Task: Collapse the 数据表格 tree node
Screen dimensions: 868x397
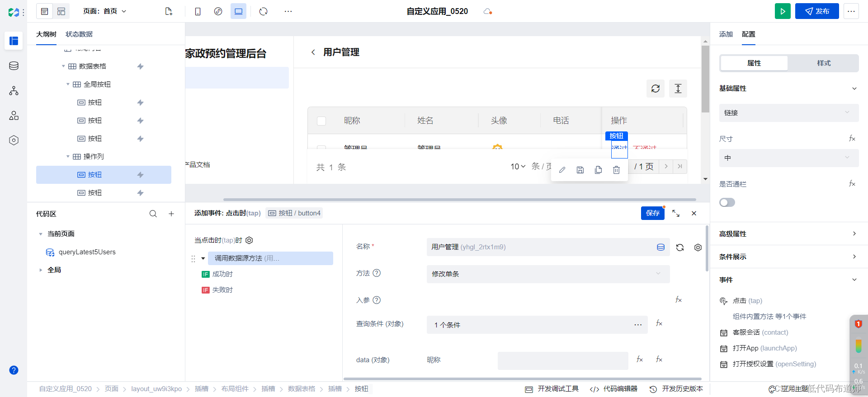Action: [x=63, y=66]
